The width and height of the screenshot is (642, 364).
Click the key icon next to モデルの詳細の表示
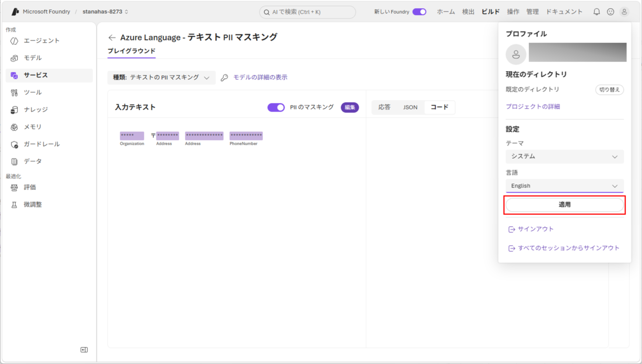(224, 77)
